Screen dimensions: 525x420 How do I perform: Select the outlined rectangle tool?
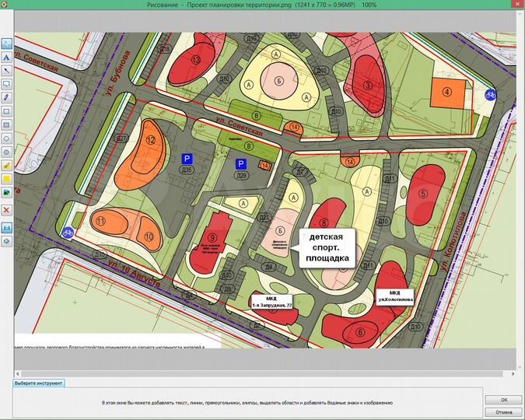coord(7,110)
